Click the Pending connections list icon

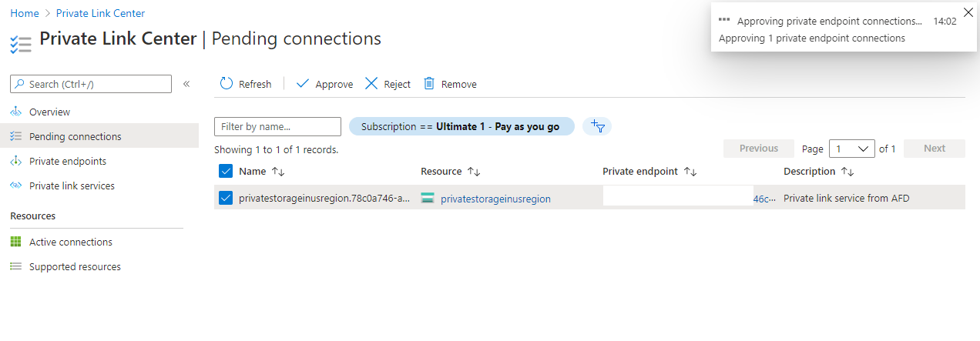point(16,136)
